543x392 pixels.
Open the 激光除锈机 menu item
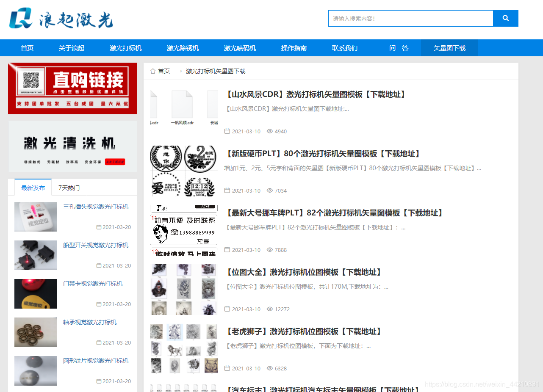click(x=183, y=48)
